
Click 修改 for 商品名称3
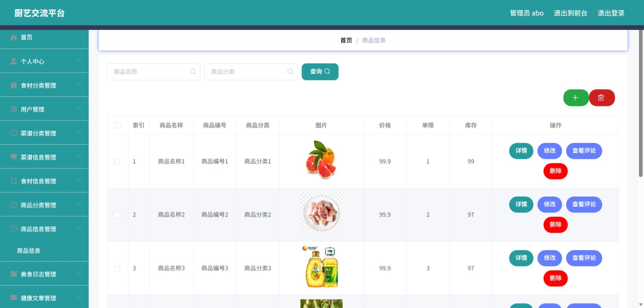(x=550, y=258)
